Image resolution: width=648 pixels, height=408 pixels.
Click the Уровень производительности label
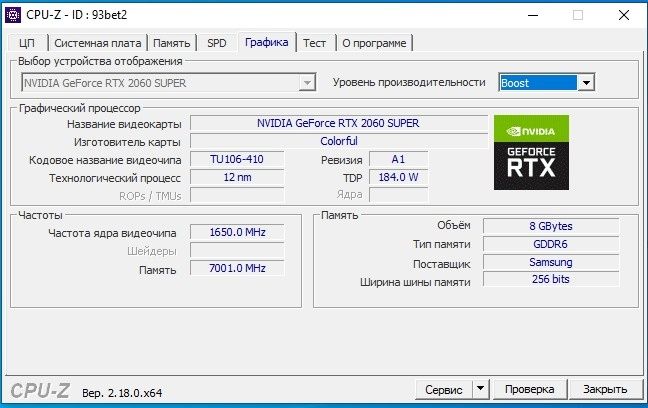(409, 82)
